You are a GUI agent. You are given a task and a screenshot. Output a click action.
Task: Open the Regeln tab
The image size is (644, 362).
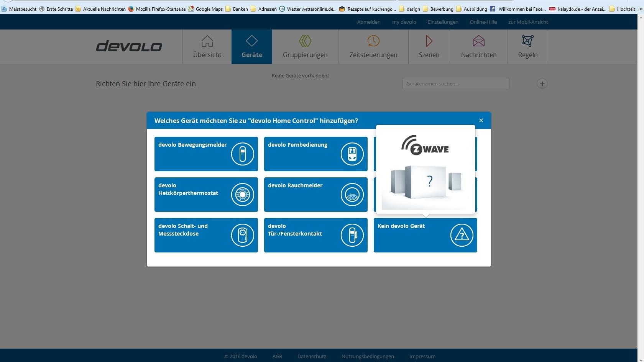tap(528, 47)
